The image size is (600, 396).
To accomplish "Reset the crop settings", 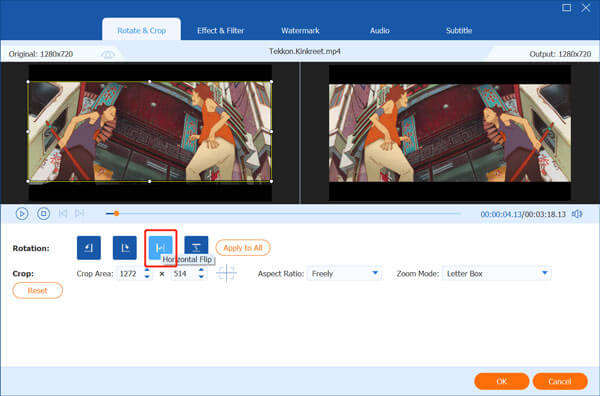I will [x=38, y=290].
